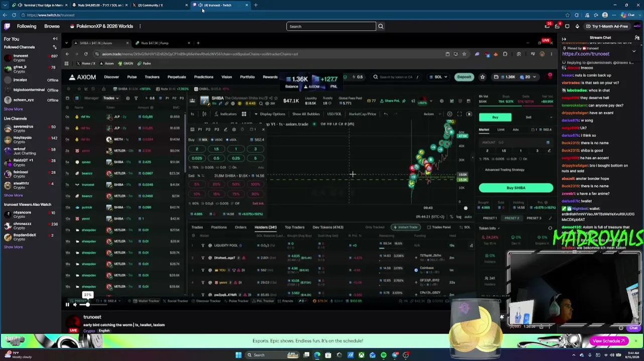The height and width of the screenshot is (361, 644).
Task: Open stealth1tz live channel
Action: [30, 186]
